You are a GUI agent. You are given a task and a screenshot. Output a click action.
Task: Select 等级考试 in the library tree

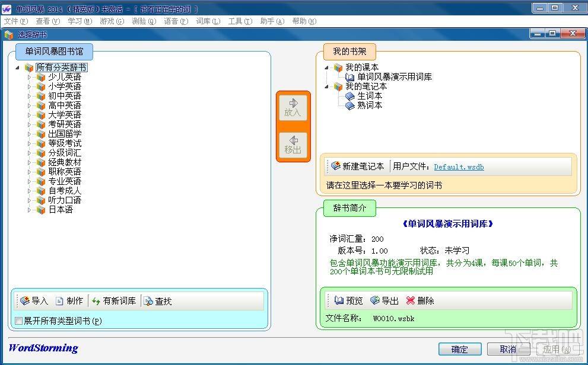[x=65, y=143]
